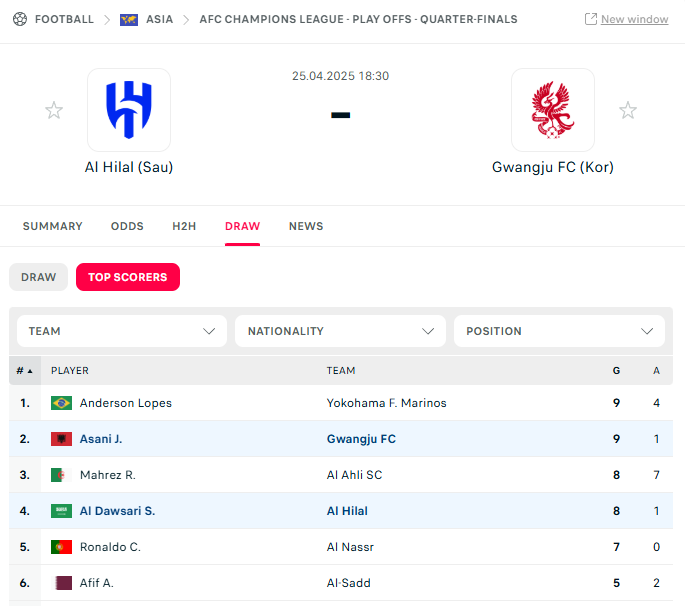685x606 pixels.
Task: Click Saudi flag next to Al Dawsari S.
Action: coord(62,511)
